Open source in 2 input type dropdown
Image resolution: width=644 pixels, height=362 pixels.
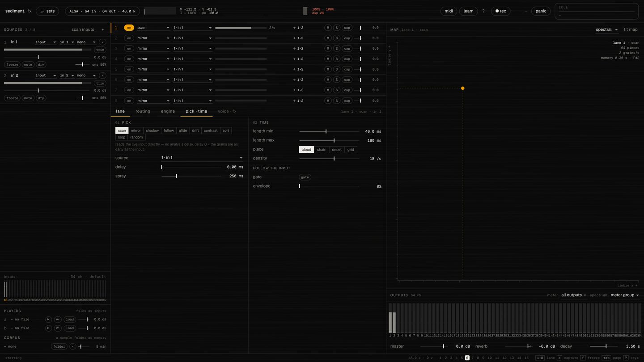[46, 76]
